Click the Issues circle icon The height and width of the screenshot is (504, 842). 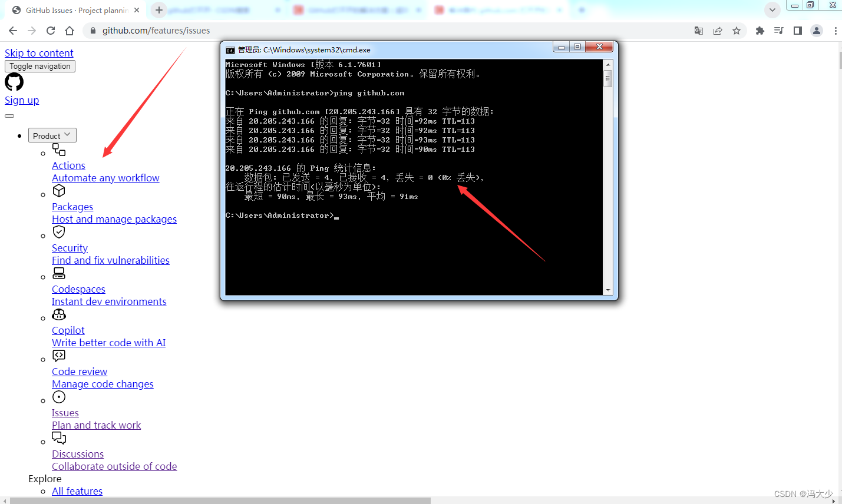[x=59, y=397]
